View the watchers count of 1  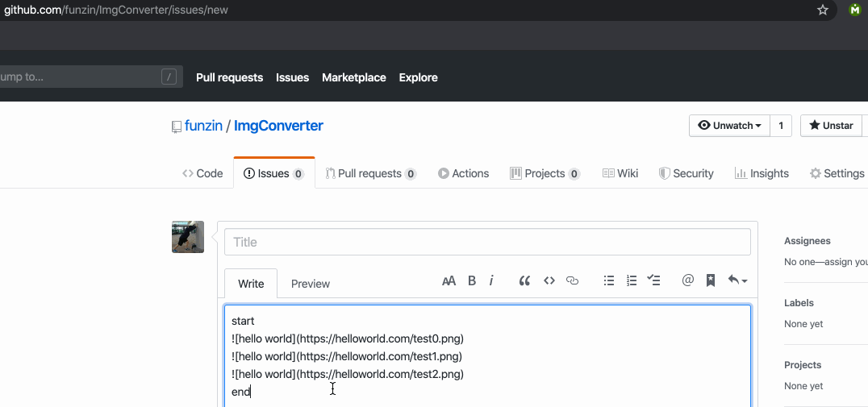[781, 126]
